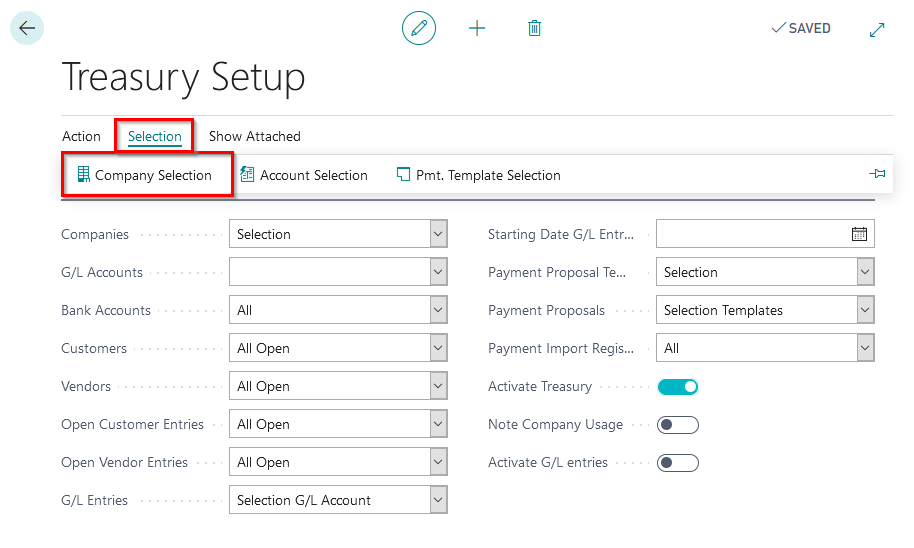Image resolution: width=914 pixels, height=548 pixels.
Task: Open the Bank Accounts dropdown
Action: coord(438,310)
